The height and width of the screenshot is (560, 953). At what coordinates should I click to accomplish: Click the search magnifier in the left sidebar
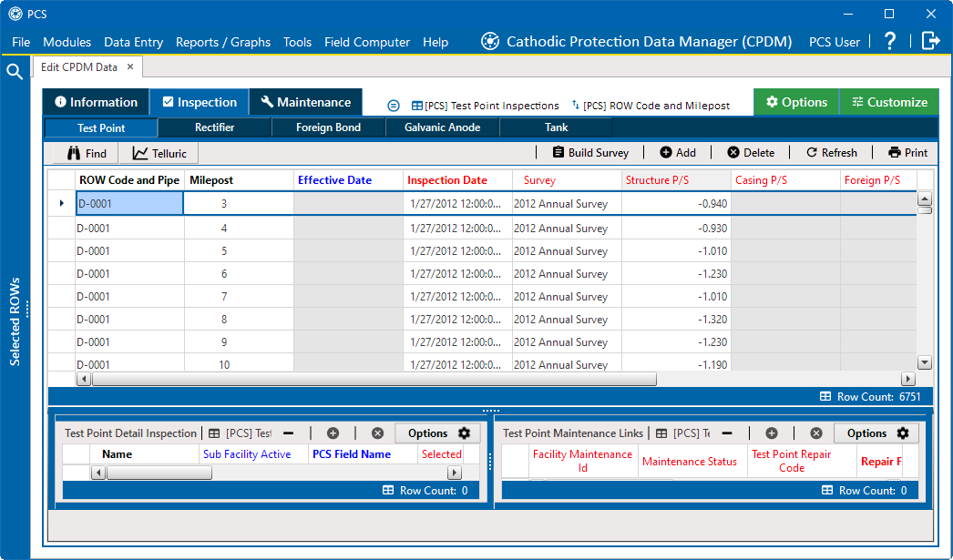(15, 69)
